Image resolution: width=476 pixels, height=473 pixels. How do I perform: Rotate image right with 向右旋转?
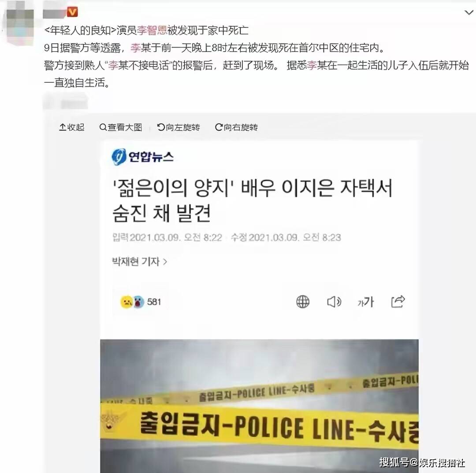coord(237,127)
